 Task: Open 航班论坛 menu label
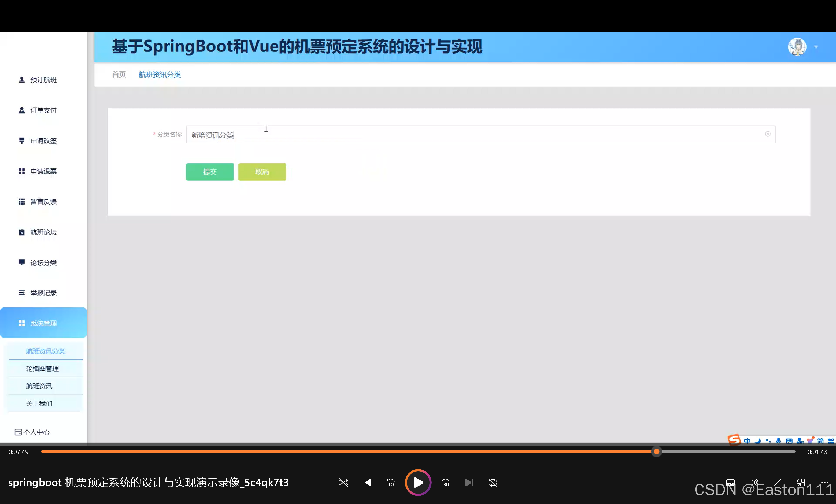click(x=43, y=232)
